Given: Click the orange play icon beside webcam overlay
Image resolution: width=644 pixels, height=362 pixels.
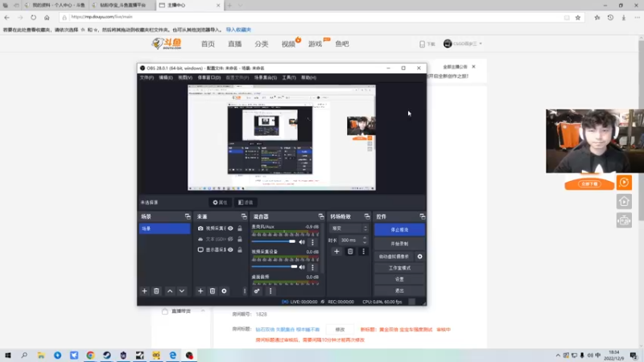Looking at the screenshot, I should pos(624,183).
